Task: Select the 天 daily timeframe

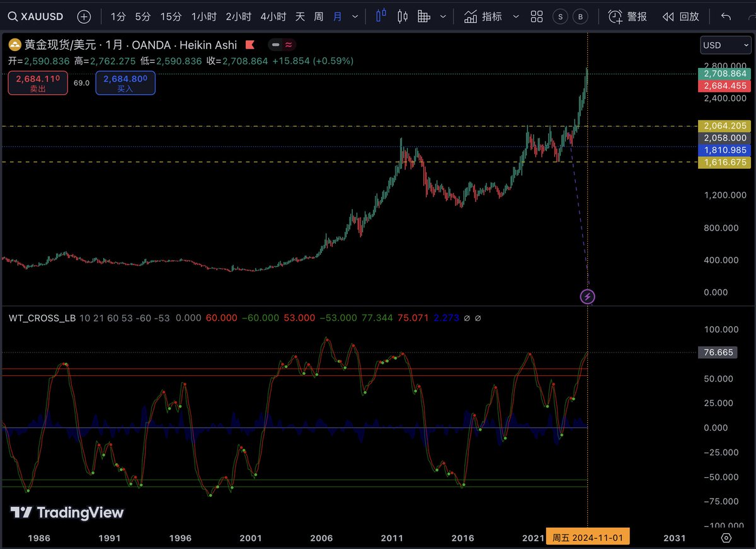Action: pyautogui.click(x=301, y=16)
